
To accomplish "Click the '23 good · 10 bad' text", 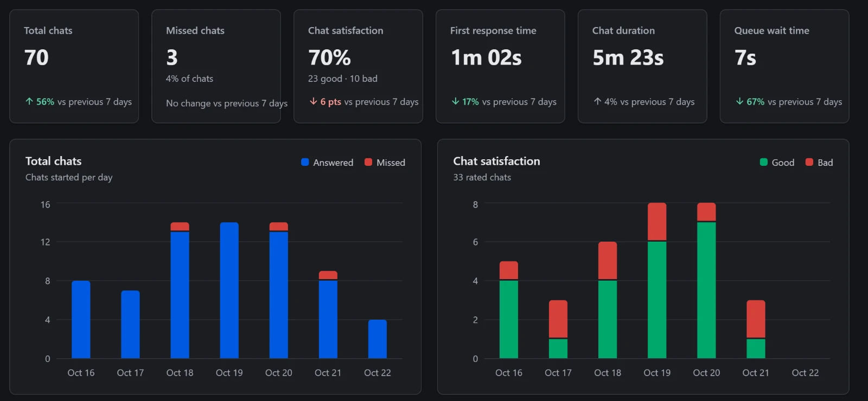I will coord(343,79).
